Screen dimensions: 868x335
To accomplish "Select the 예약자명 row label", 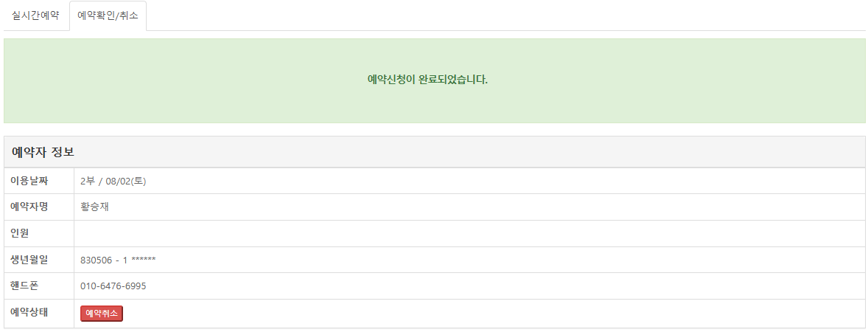I will pos(29,207).
